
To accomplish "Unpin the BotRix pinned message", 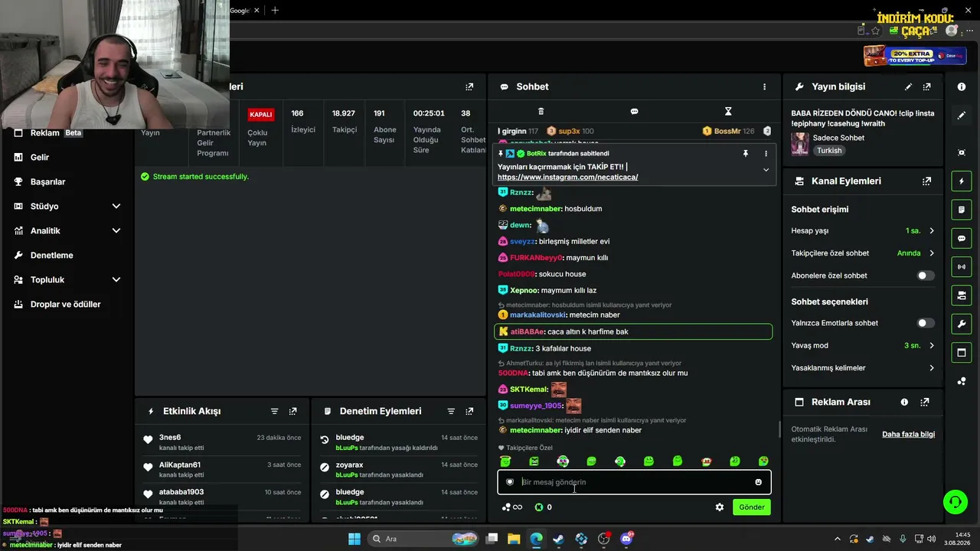I will coord(745,153).
